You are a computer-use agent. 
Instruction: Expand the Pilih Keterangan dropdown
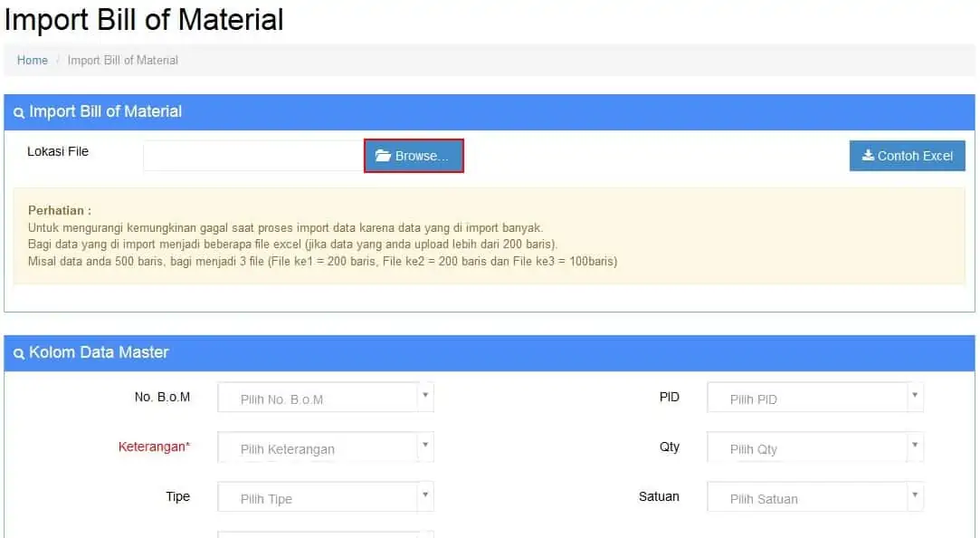[x=326, y=447]
